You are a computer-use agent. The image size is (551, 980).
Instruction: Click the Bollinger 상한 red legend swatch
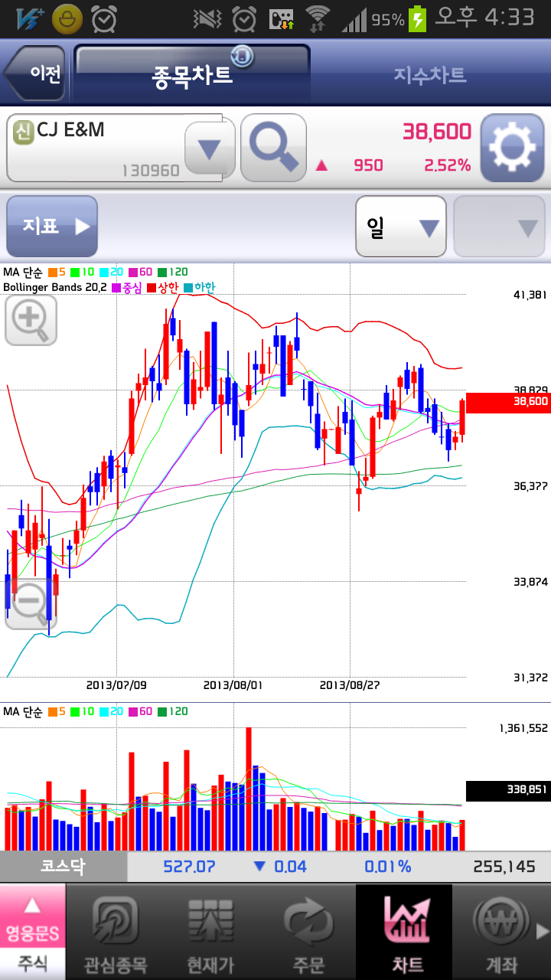pyautogui.click(x=152, y=288)
